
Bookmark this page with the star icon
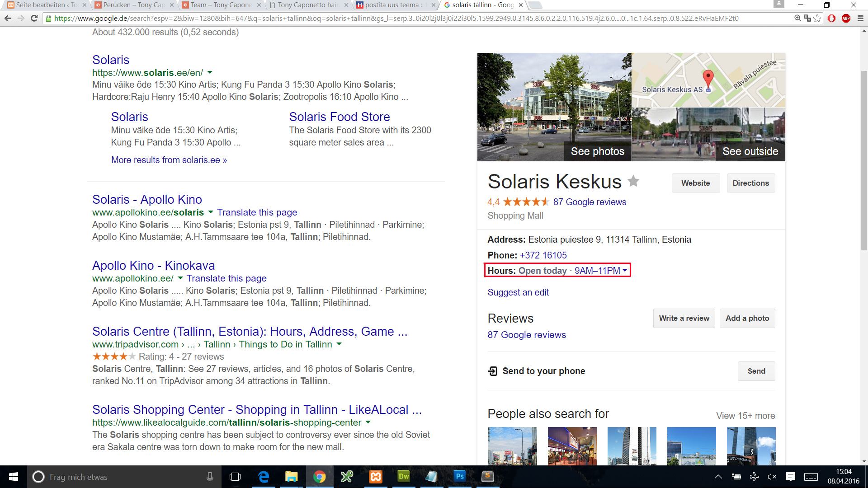coord(817,19)
